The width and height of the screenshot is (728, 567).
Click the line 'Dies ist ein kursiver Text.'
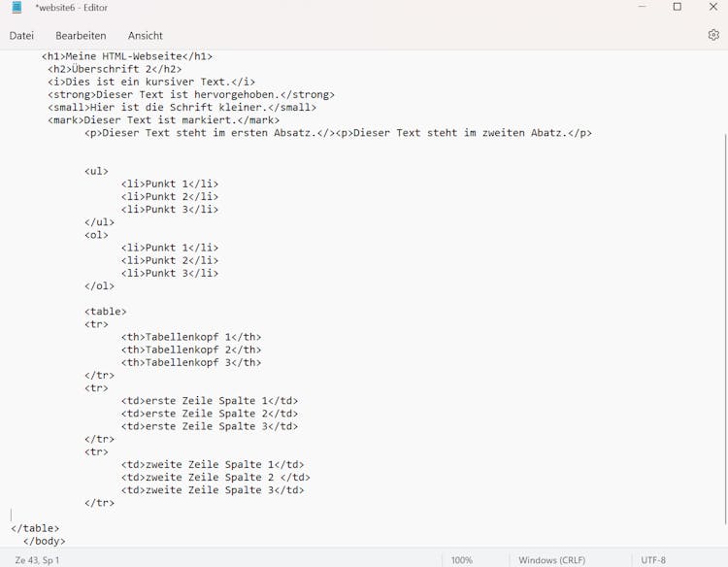point(151,82)
